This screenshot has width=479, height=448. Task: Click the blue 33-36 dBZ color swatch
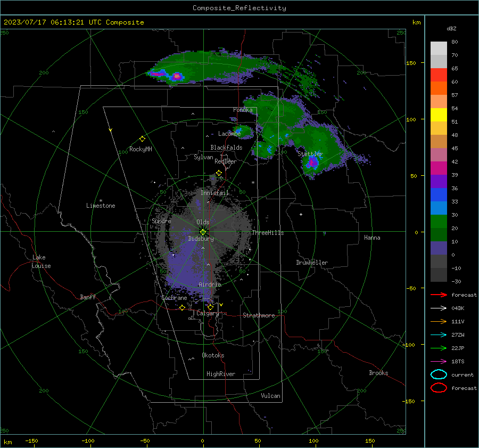coord(439,195)
